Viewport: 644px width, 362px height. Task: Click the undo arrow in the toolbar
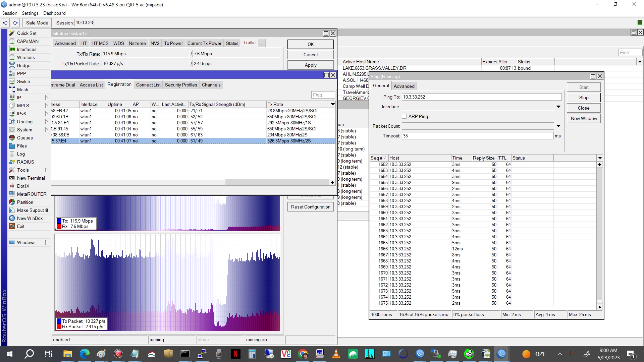pos(5,22)
